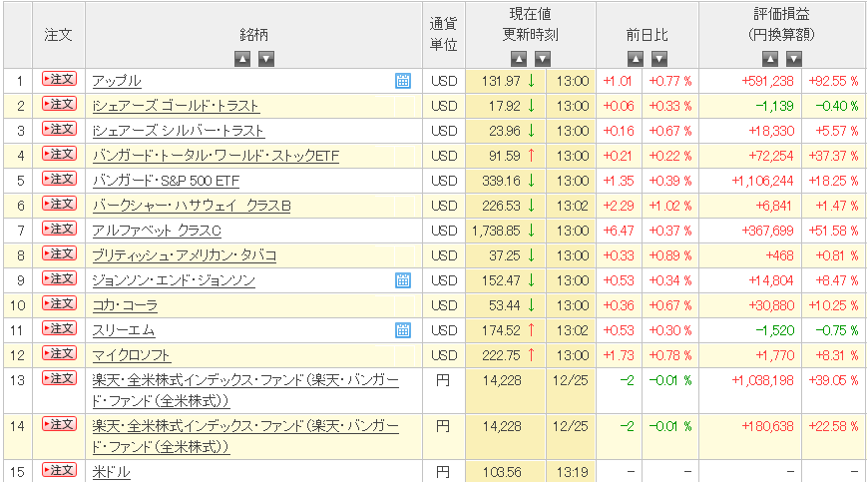The width and height of the screenshot is (868, 483).
Task: Click 注文 button for 米ドル
Action: [x=59, y=470]
